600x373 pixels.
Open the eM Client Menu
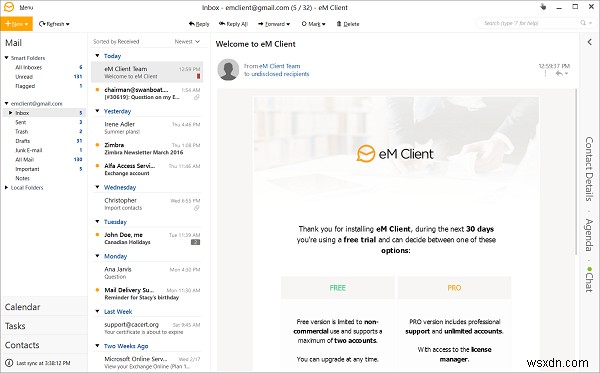[26, 7]
